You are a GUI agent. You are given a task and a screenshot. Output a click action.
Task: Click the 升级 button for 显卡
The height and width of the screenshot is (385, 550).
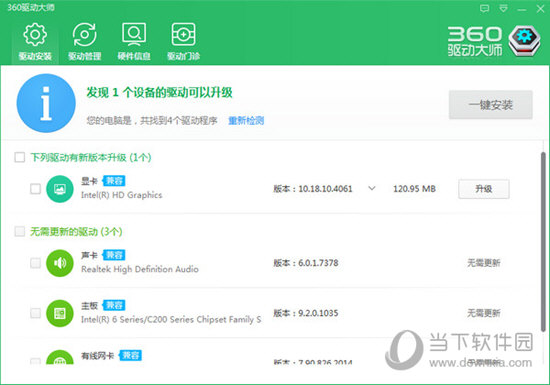coord(484,189)
